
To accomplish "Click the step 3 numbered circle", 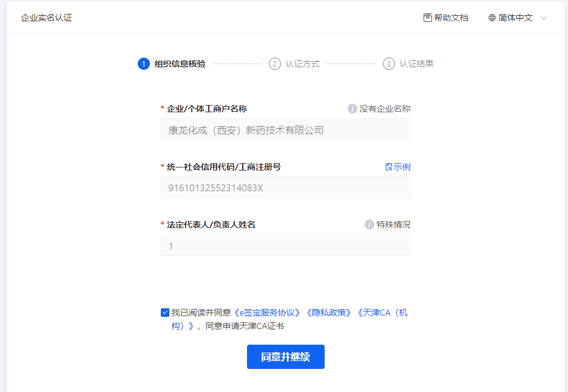I will click(389, 64).
